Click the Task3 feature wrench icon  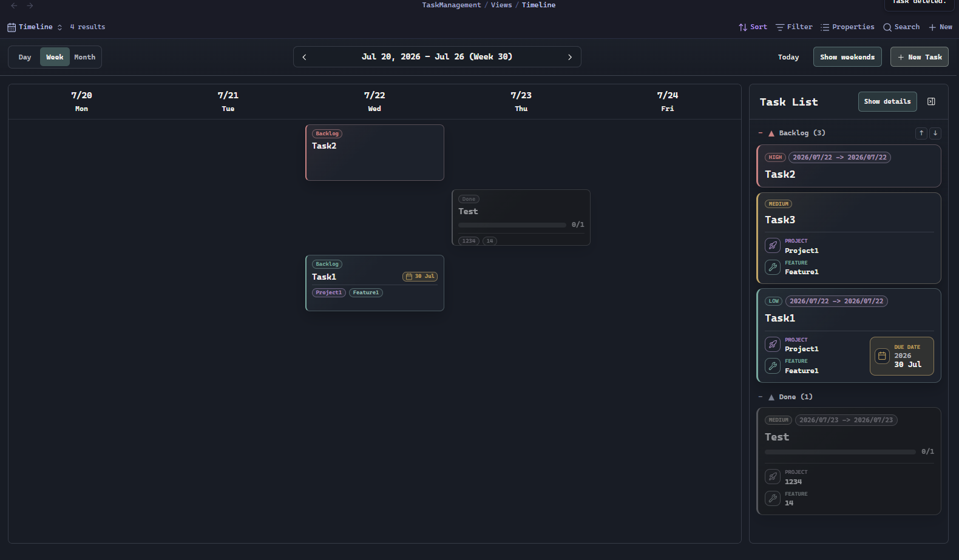[773, 267]
